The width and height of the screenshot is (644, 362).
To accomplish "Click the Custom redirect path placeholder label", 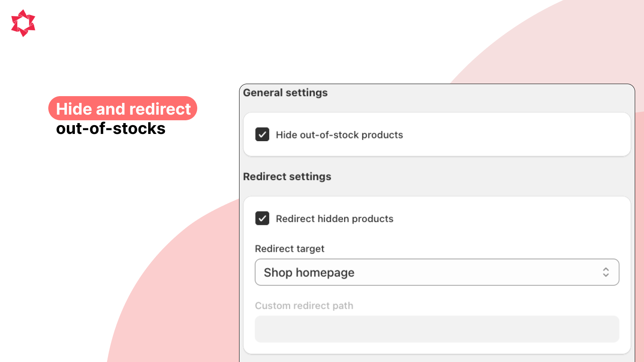I will coord(304,305).
